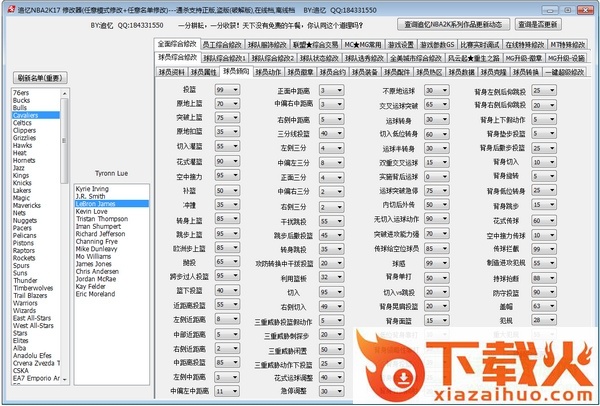600x406 pixels.
Task: Expand the 投篮 value dropdown
Action: coord(236,90)
